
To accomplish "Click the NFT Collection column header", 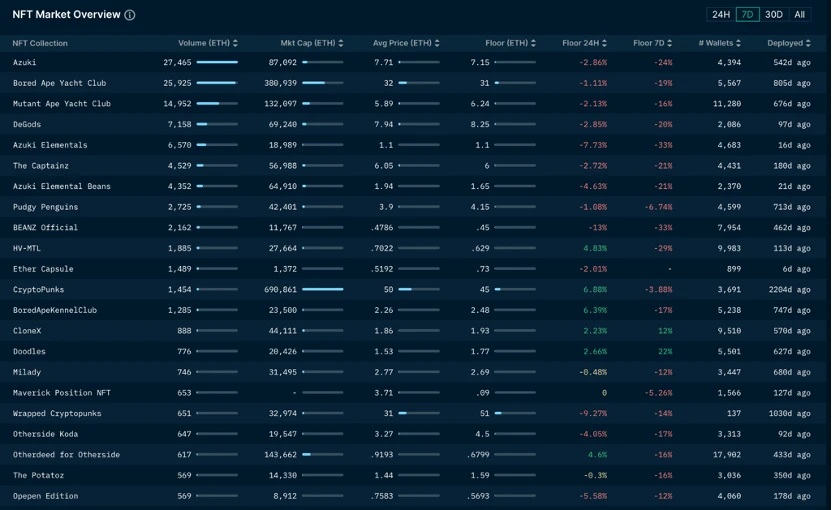I will (40, 43).
